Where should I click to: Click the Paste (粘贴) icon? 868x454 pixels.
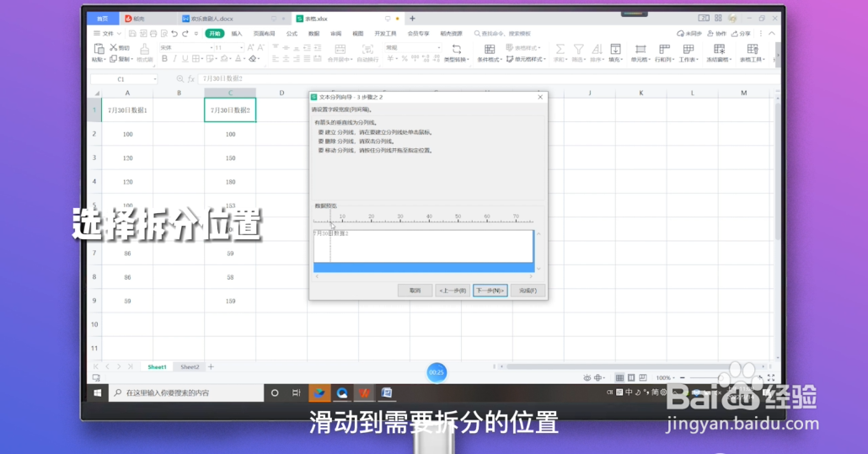pyautogui.click(x=99, y=49)
